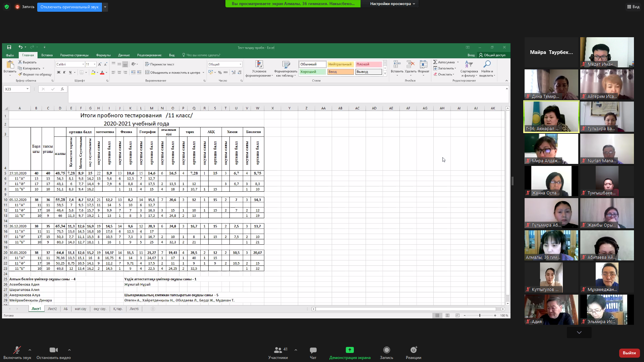Click the Excel Save icon
The width and height of the screenshot is (644, 362).
click(x=9, y=47)
